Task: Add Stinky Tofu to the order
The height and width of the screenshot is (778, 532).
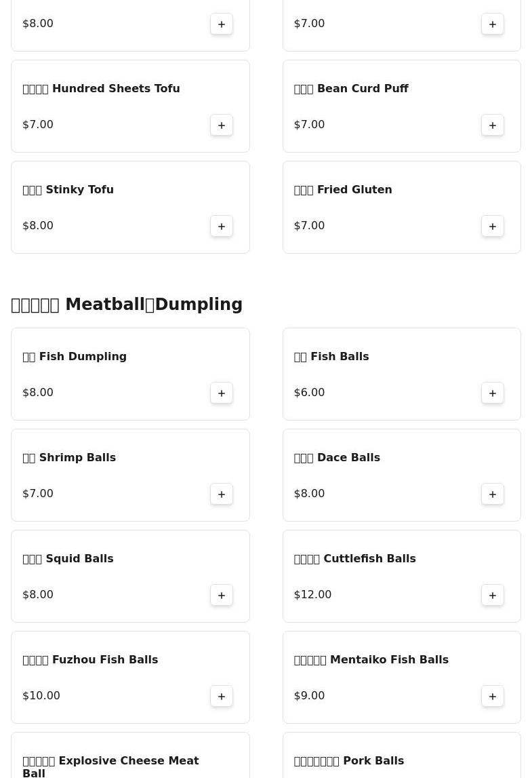Action: click(222, 226)
